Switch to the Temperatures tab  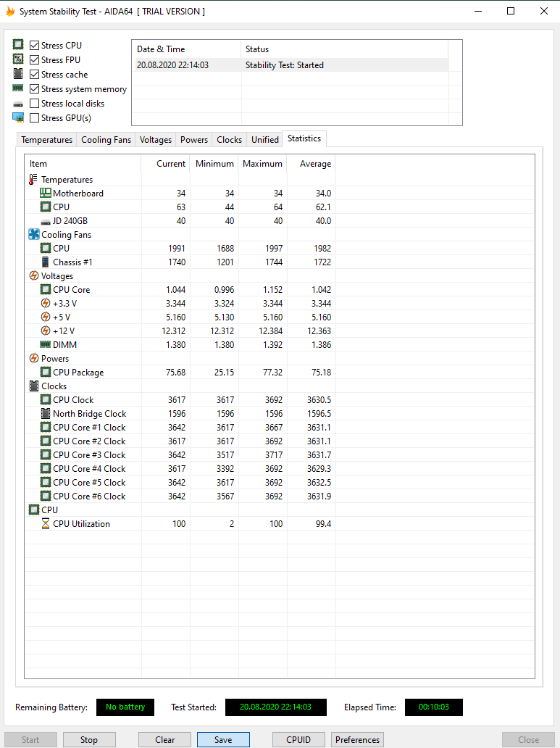[x=47, y=140]
